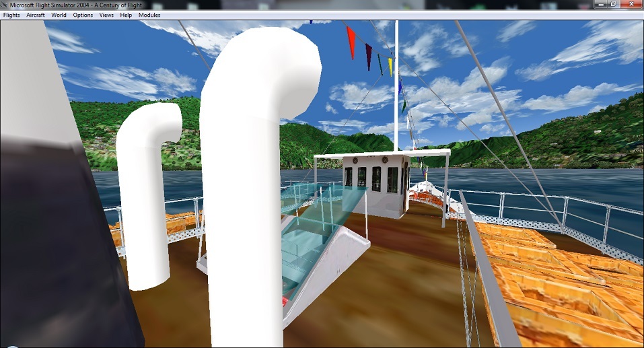Restore down the Flight Simulator window

tap(613, 3)
